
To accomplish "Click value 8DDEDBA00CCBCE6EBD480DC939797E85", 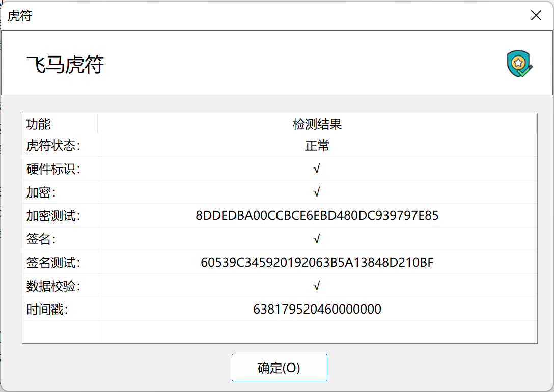I will click(317, 215).
